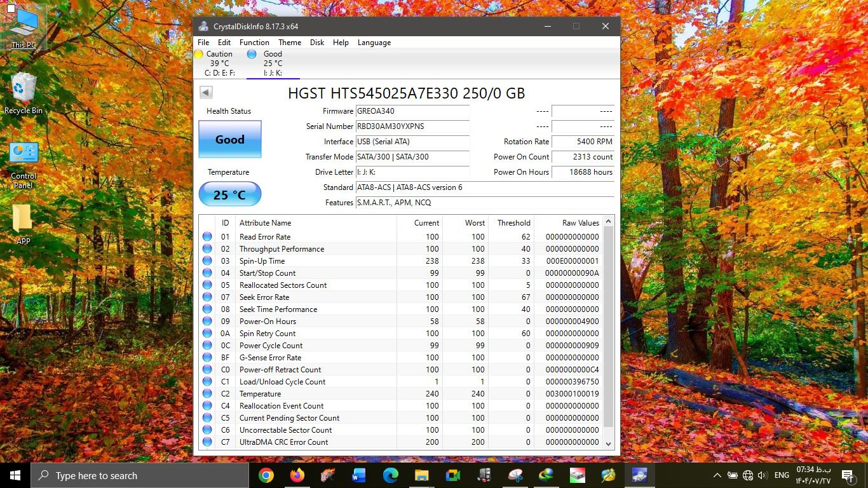Open the Function menu

click(x=254, y=43)
